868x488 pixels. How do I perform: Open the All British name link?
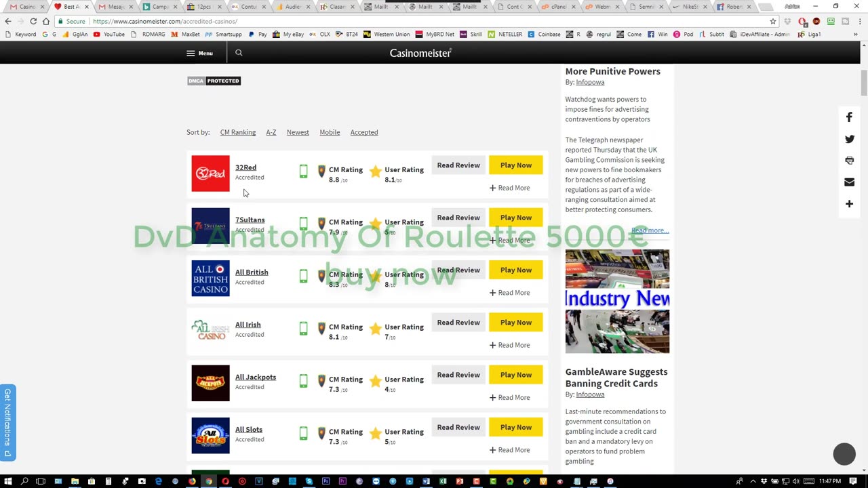pos(252,272)
